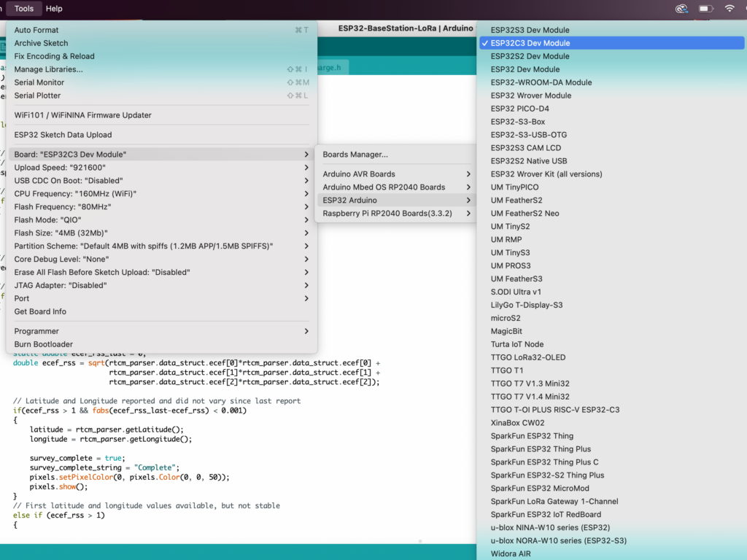
Task: Expand Core Debug Level: "None" submenu
Action: (x=161, y=259)
